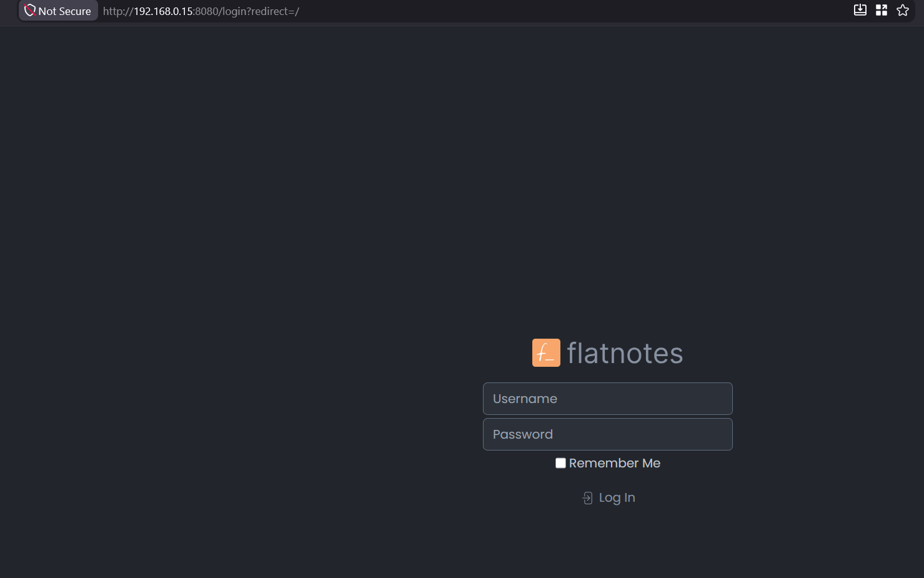Click the Log In button
This screenshot has width=924, height=578.
(x=608, y=497)
